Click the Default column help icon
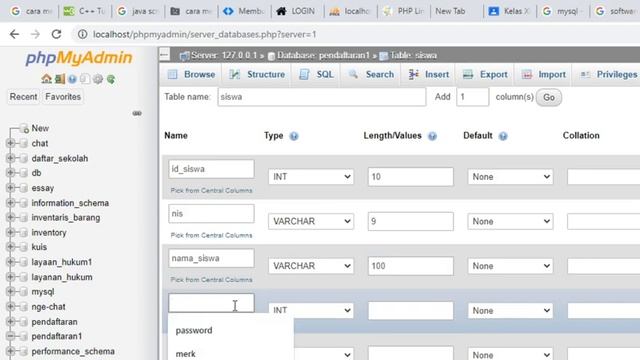 click(x=503, y=136)
